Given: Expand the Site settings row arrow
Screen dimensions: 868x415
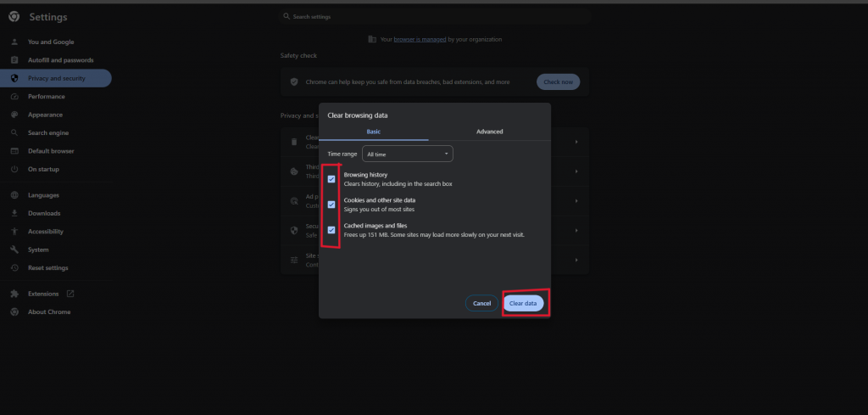Looking at the screenshot, I should 576,260.
